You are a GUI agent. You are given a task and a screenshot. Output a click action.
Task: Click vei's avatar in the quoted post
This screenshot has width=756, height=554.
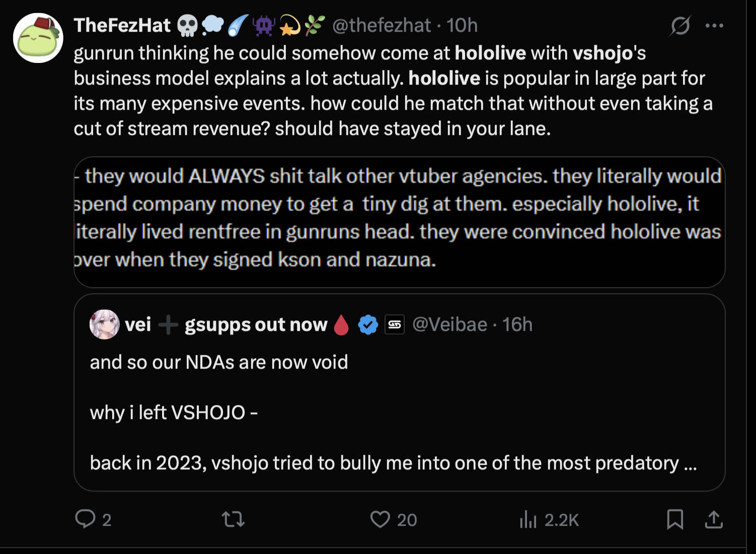[104, 324]
